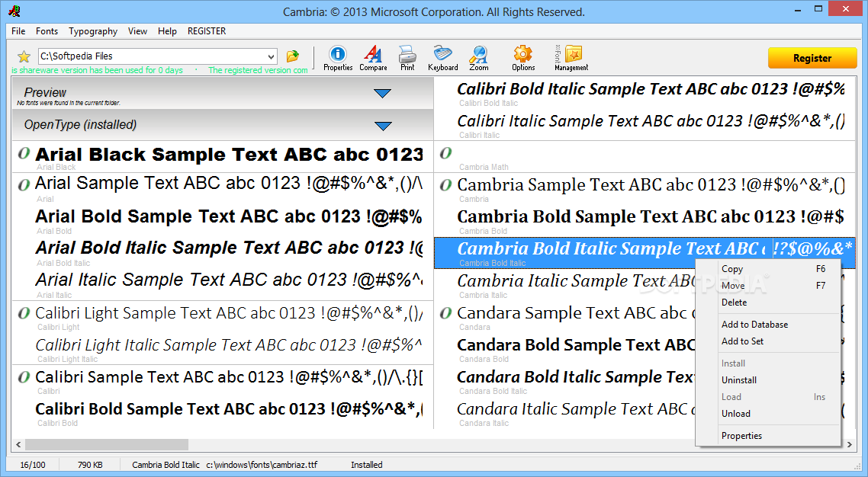
Task: Select the Cambria Italic sample row
Action: coord(564,284)
